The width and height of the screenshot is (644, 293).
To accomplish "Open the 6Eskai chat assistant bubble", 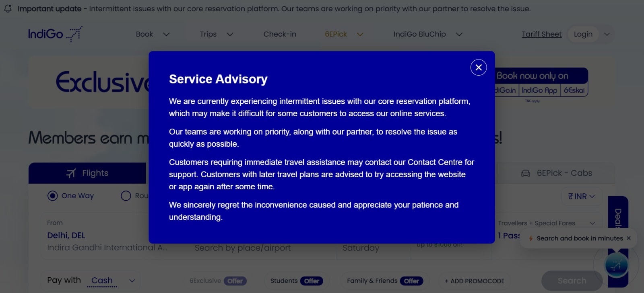I will coord(617,265).
